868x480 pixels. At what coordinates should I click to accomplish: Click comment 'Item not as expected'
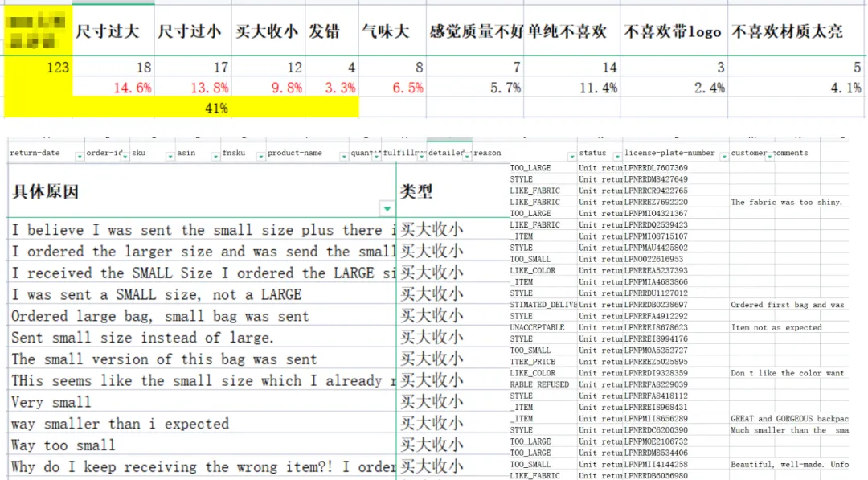(x=776, y=328)
